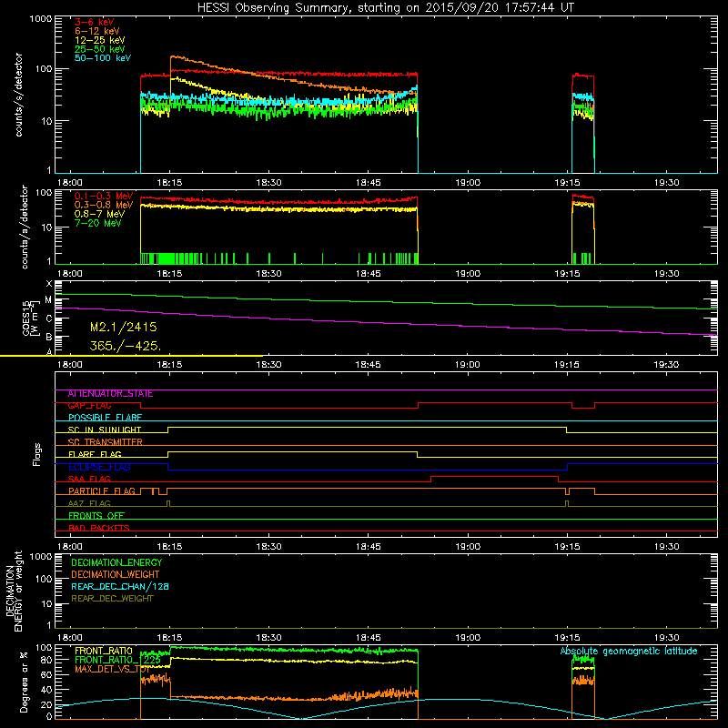Click the DECIMATION_WEIGHT legend label
The width and height of the screenshot is (728, 728).
(x=116, y=574)
